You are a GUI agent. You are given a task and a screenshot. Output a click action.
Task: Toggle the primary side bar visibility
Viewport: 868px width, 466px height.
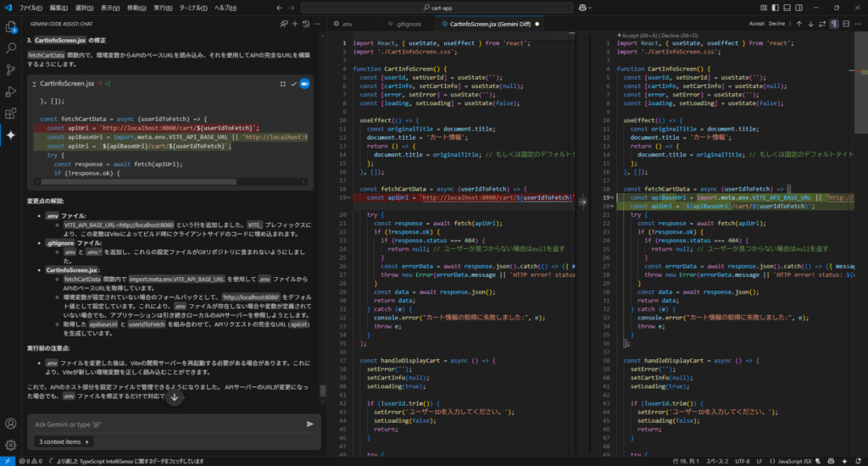point(775,8)
